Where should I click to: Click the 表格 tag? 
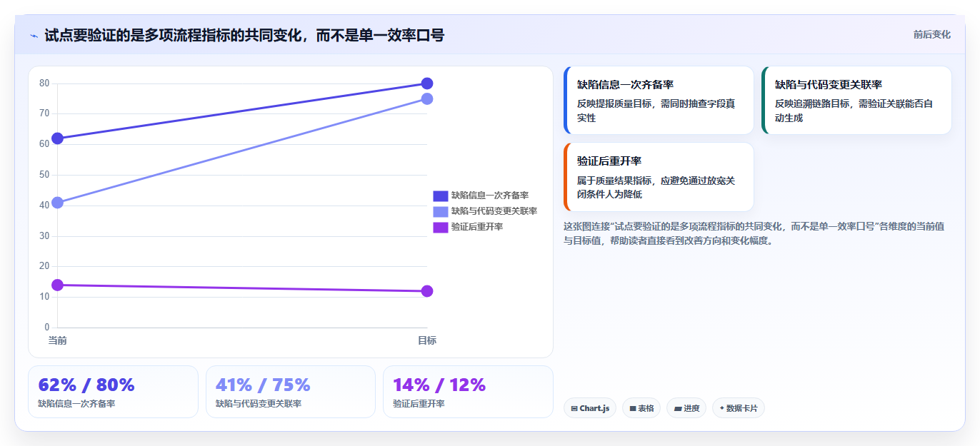coord(641,408)
